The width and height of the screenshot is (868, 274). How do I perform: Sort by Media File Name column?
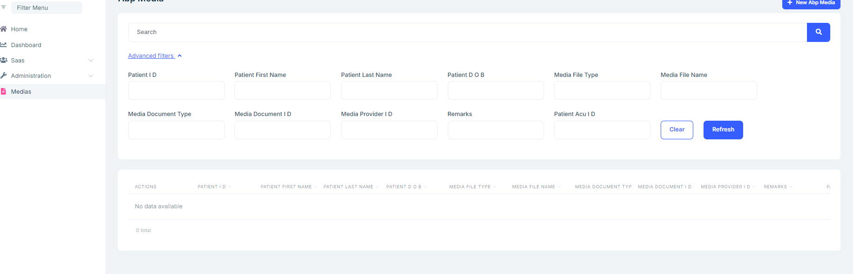coord(533,187)
